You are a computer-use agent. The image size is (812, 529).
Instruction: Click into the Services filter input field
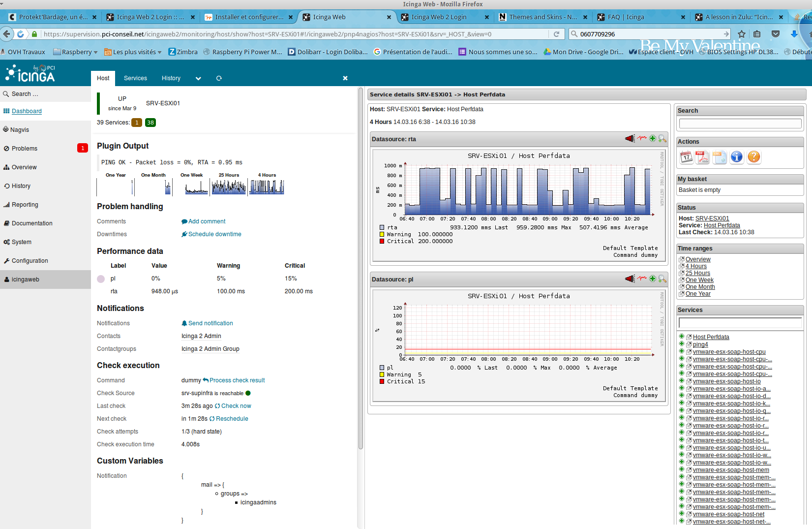(740, 323)
